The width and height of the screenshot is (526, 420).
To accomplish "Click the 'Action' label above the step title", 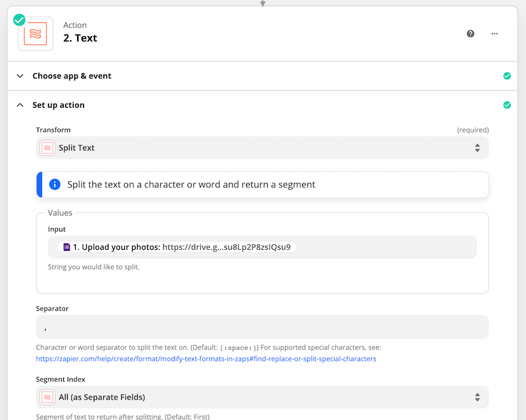I will [75, 25].
